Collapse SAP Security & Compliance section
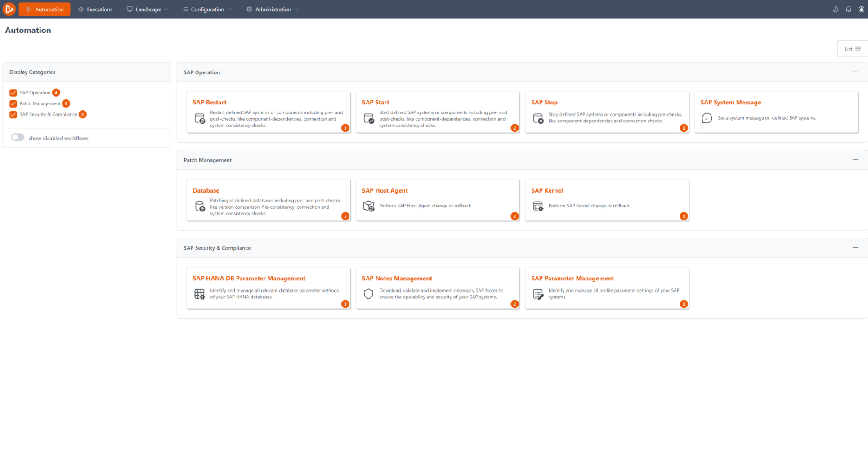 tap(855, 248)
